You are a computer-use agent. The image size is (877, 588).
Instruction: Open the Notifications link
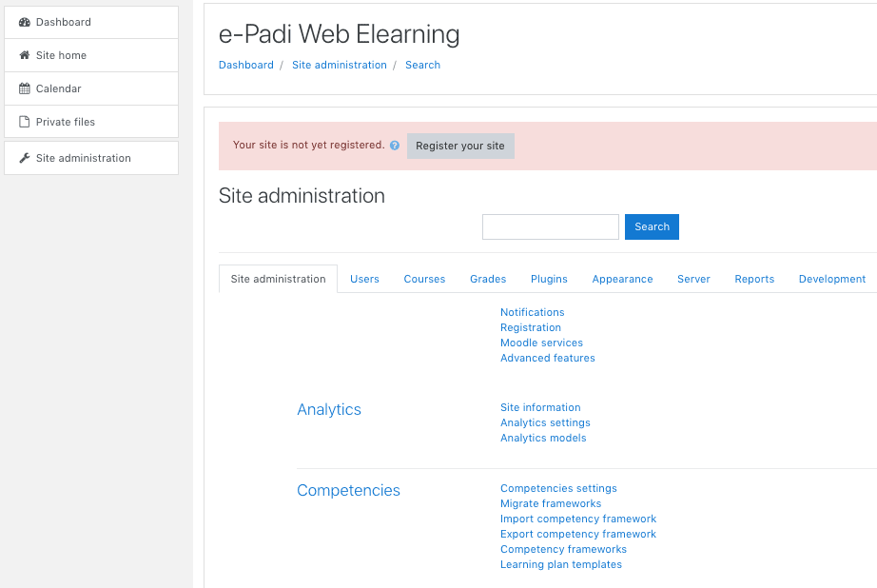click(532, 312)
